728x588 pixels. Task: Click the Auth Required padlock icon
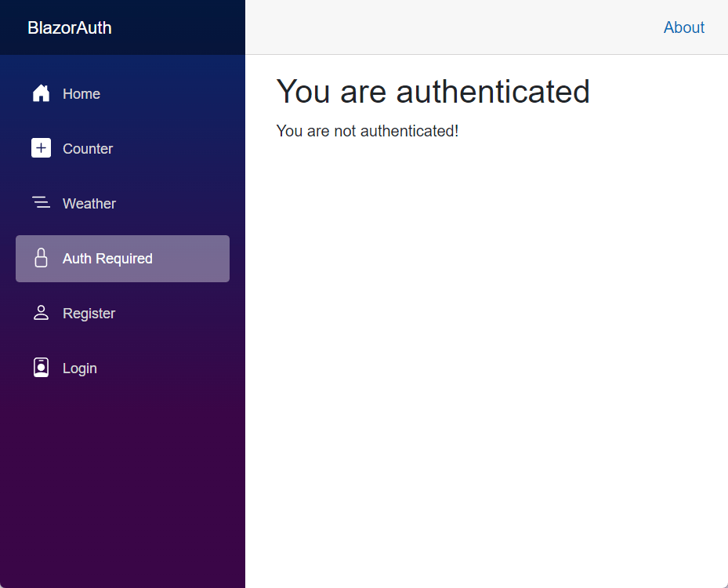pyautogui.click(x=41, y=257)
